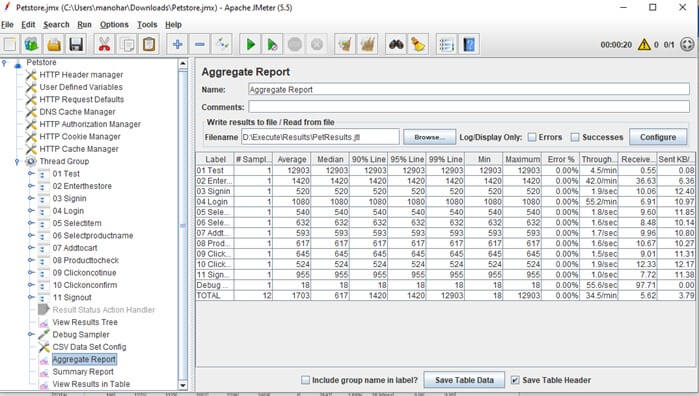The height and width of the screenshot is (396, 699).
Task: Start the test with green play icon
Action: point(250,45)
